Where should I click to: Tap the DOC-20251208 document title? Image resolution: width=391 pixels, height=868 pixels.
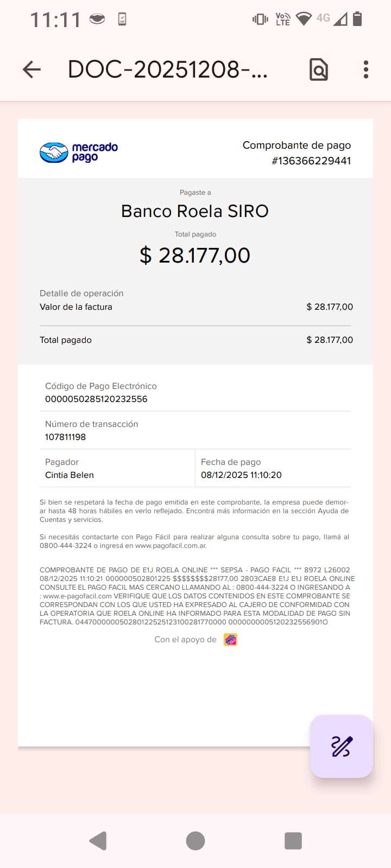coord(167,69)
